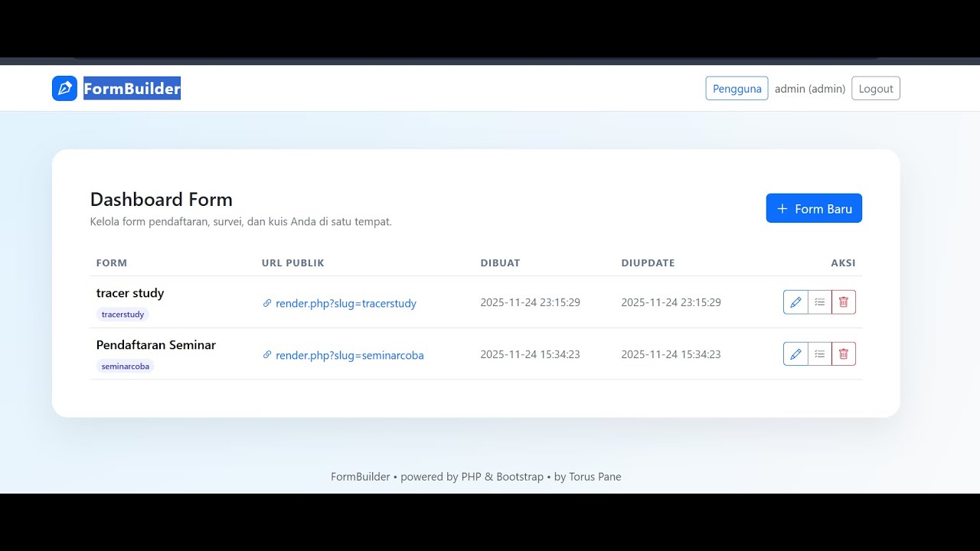Select the tracerstudy slug badge

tap(122, 315)
